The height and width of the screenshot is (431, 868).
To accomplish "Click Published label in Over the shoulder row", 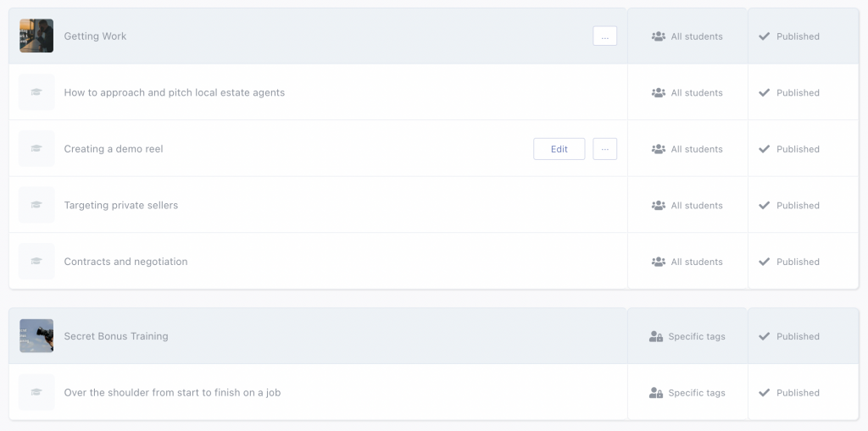I will 798,393.
